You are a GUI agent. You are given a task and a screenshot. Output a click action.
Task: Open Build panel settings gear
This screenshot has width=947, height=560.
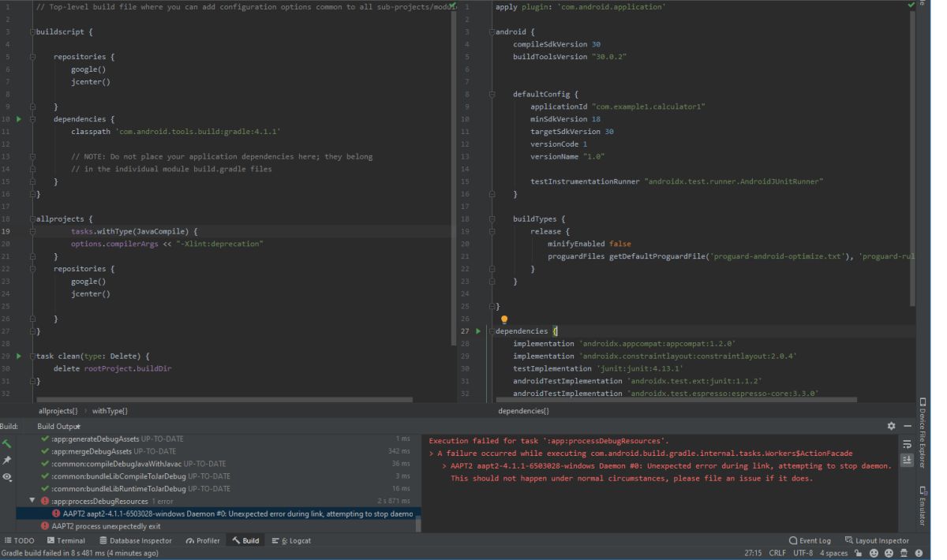891,426
